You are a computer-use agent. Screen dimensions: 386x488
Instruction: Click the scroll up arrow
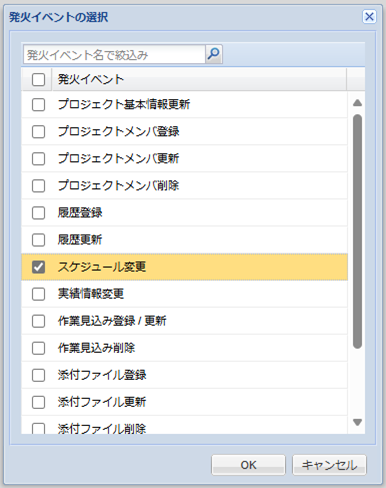[x=357, y=103]
